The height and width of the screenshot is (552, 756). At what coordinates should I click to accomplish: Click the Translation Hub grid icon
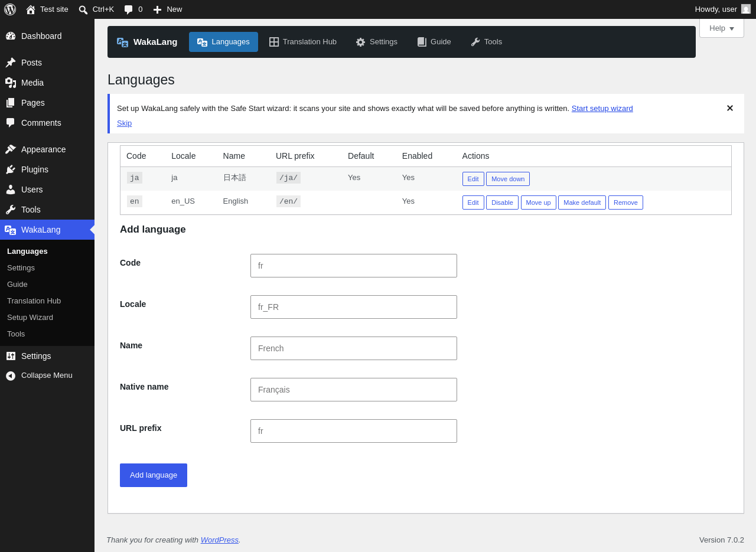click(274, 42)
